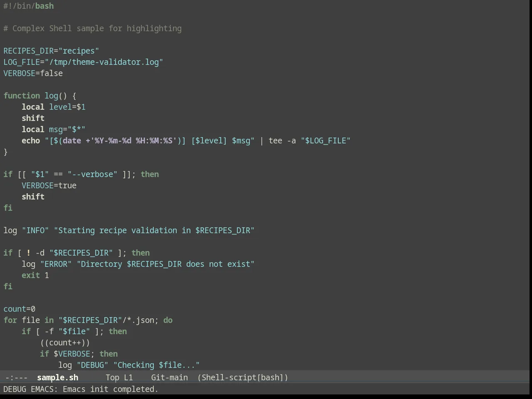This screenshot has width=532, height=399.
Task: Click the date format string in echo line
Action: tap(133, 140)
